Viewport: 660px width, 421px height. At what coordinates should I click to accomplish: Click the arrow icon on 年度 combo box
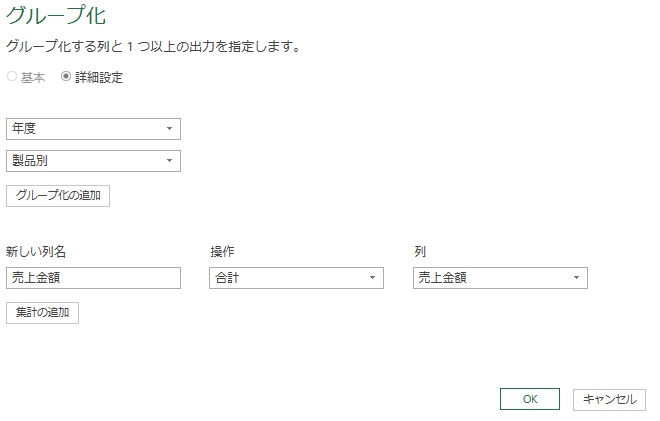pos(169,129)
